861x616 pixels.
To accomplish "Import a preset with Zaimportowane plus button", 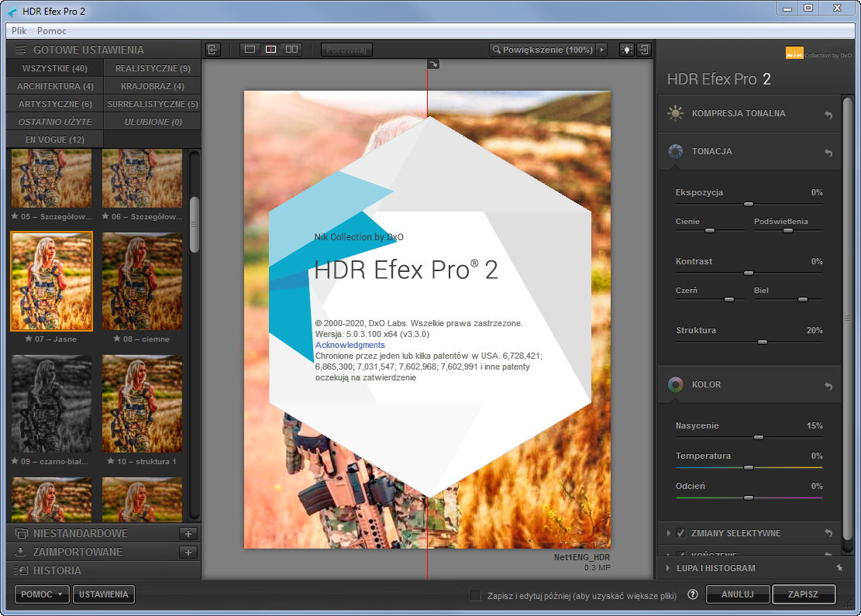I will (188, 552).
